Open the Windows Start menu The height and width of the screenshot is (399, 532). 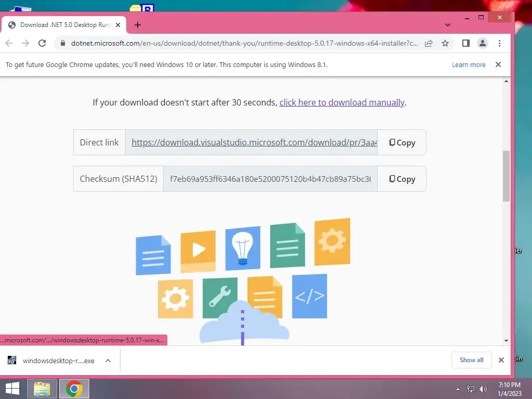coord(12,389)
